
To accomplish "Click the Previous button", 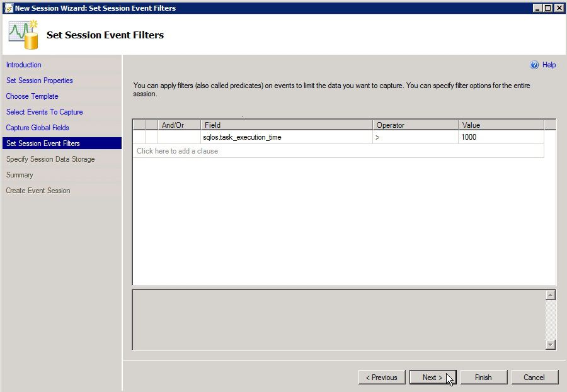I will 382,378.
